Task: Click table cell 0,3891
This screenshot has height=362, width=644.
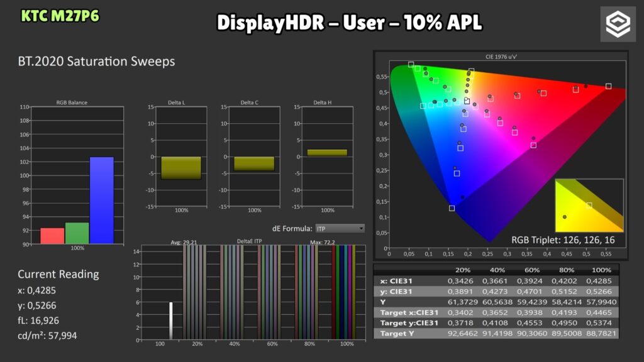Action: (x=460, y=292)
